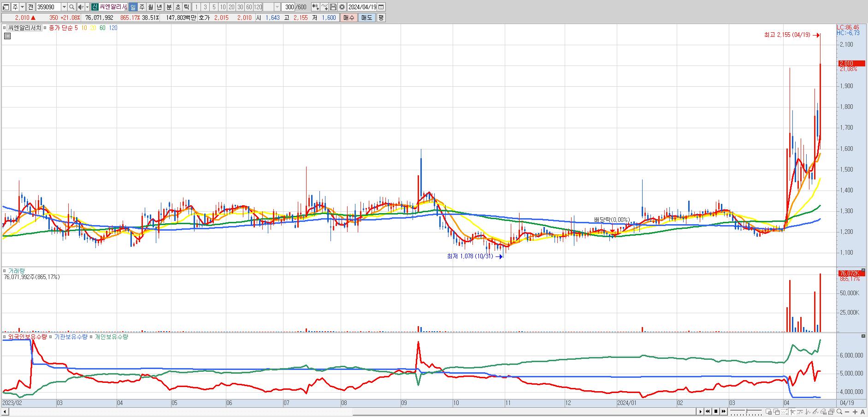Select interval 60 button

[249, 7]
